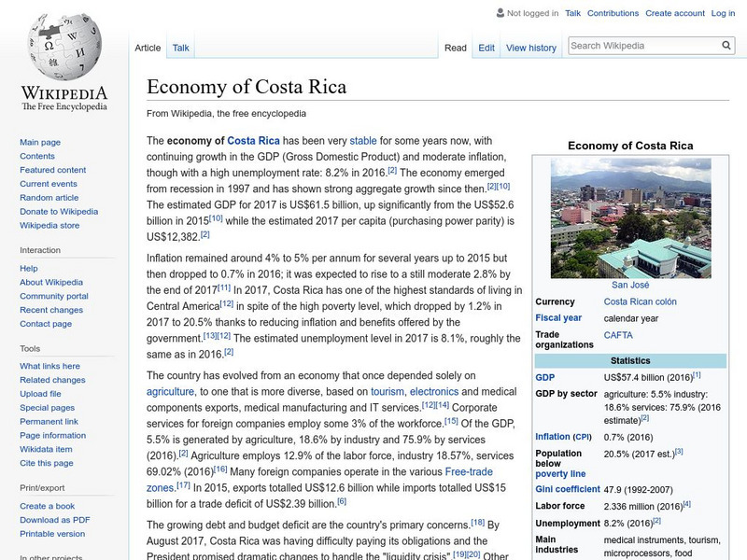Click citation [17] after 'zones'
The image size is (747, 560).
click(x=183, y=485)
